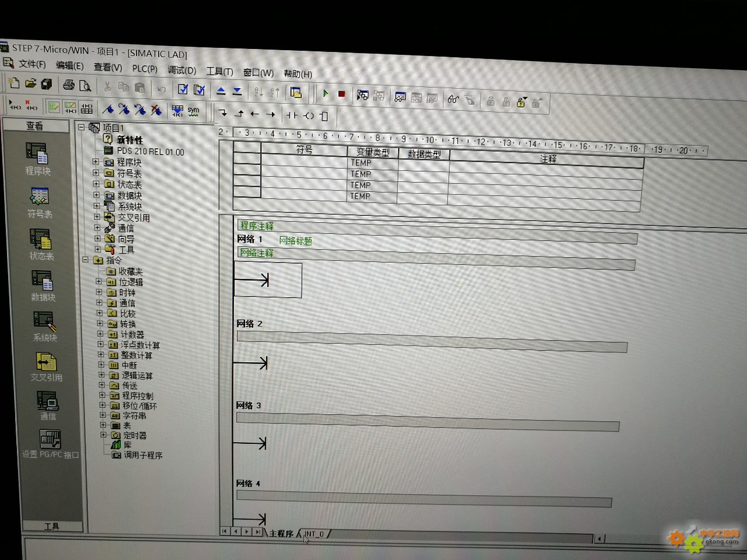Image resolution: width=747 pixels, height=560 pixels.
Task: Expand the 符号表 tree node
Action: 96,173
